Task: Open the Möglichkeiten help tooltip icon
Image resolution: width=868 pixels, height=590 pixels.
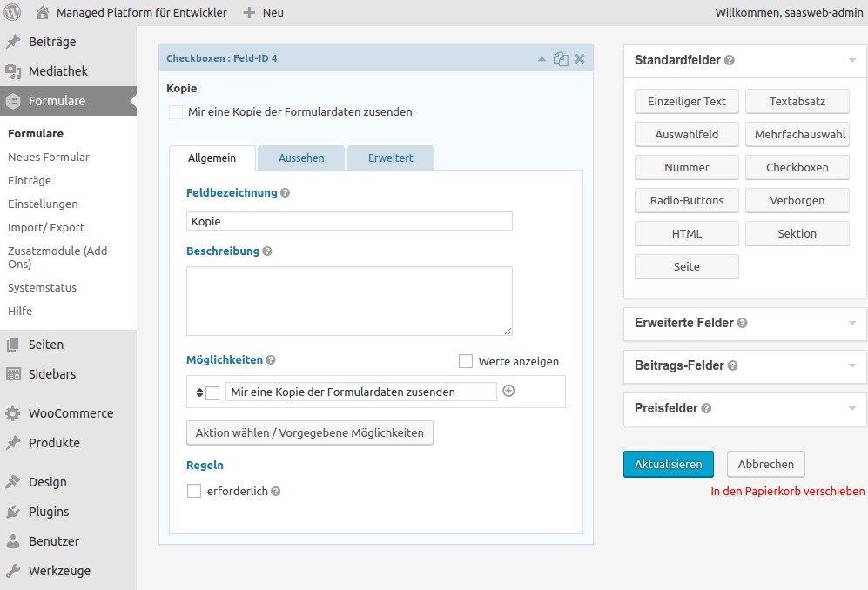Action: coord(271,359)
